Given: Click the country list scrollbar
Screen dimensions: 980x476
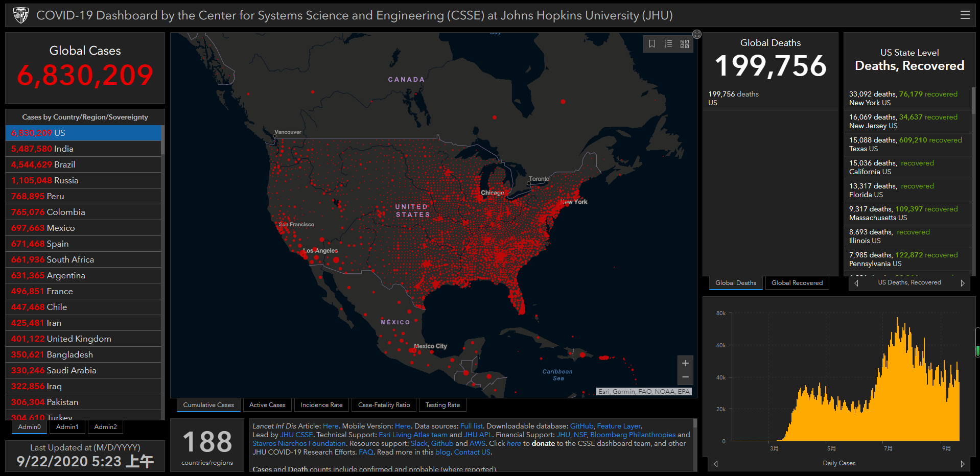Looking at the screenshot, I should 162,140.
